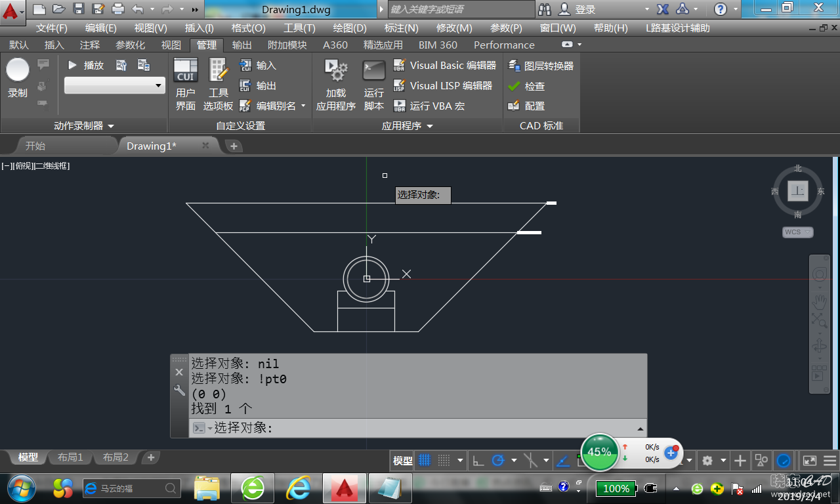Open action macro preferences icon next to 播放
This screenshot has height=504, width=840.
click(121, 65)
